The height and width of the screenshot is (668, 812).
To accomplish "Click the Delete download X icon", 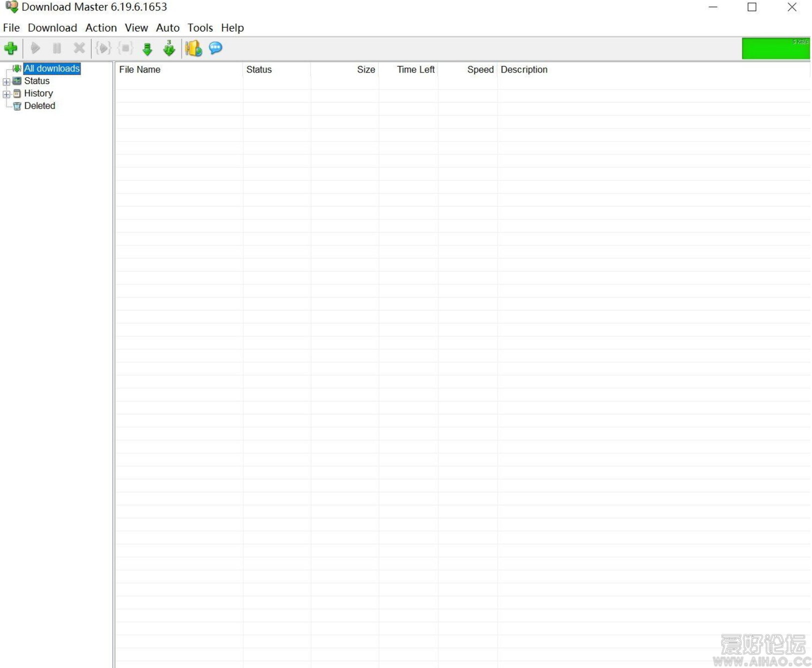I will coord(79,48).
